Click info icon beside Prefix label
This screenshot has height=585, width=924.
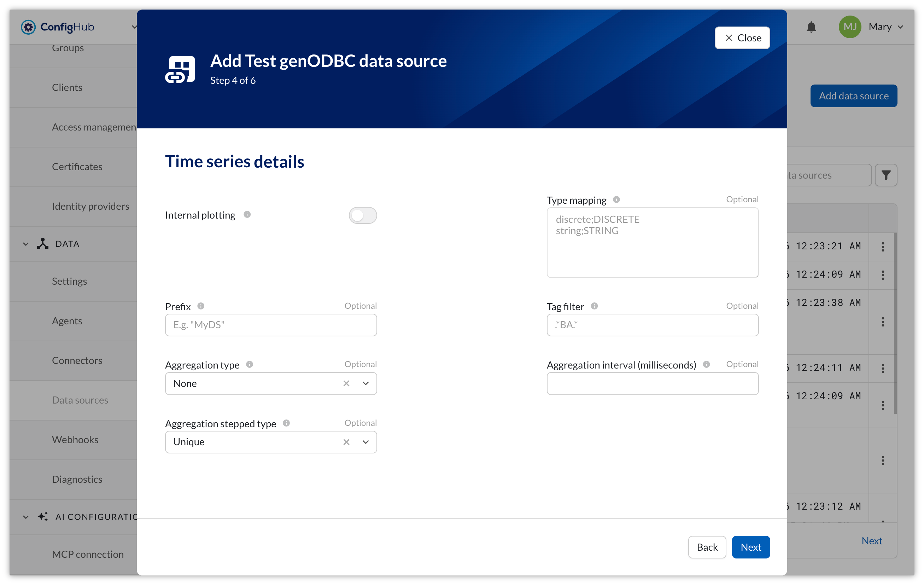tap(201, 306)
